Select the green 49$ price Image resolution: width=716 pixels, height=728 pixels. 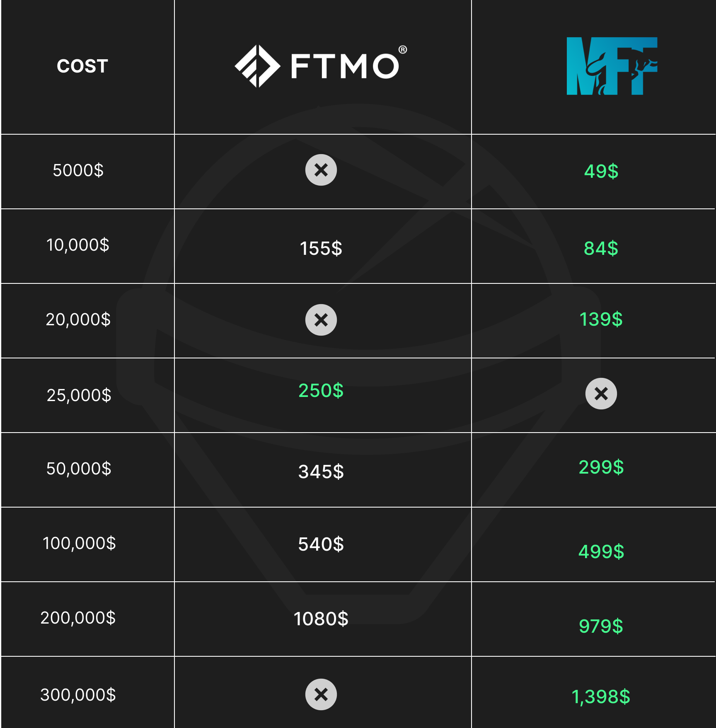[x=601, y=171]
